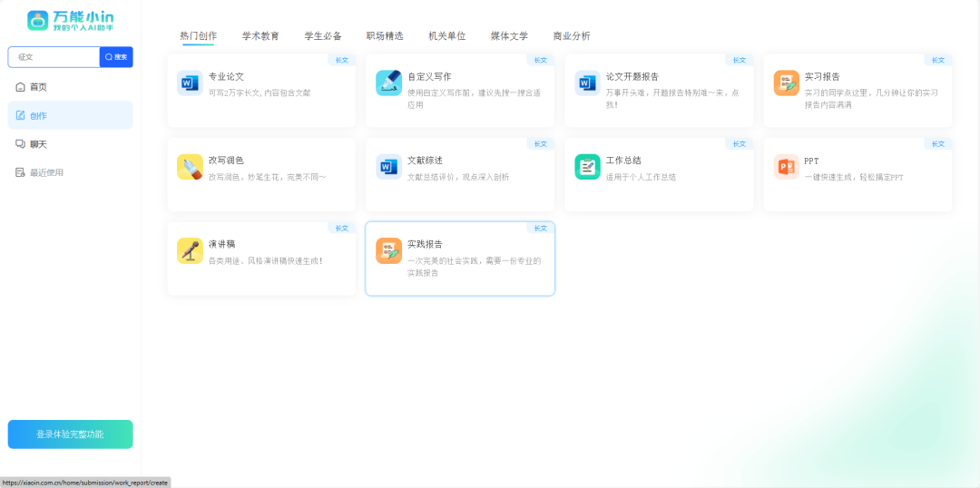This screenshot has width=980, height=488.
Task: Click the 长文 badge on 演讲稿 card
Action: point(342,228)
